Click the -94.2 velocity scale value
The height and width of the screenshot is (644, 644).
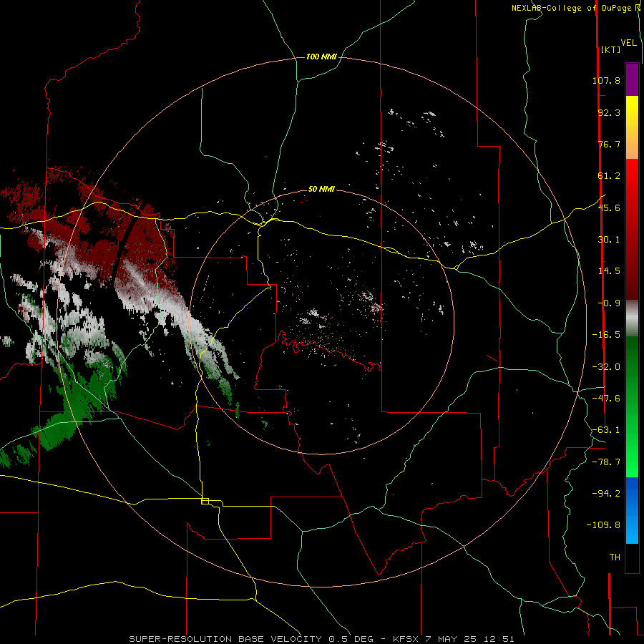point(606,494)
